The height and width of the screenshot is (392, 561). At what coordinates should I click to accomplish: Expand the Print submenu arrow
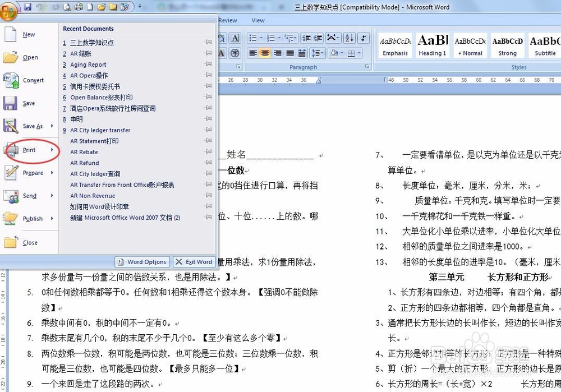[x=52, y=150]
